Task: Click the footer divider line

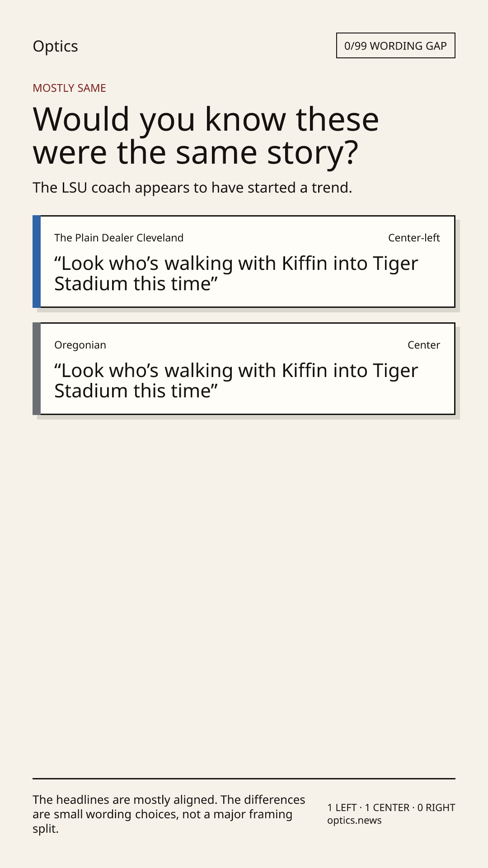Action: (x=244, y=778)
